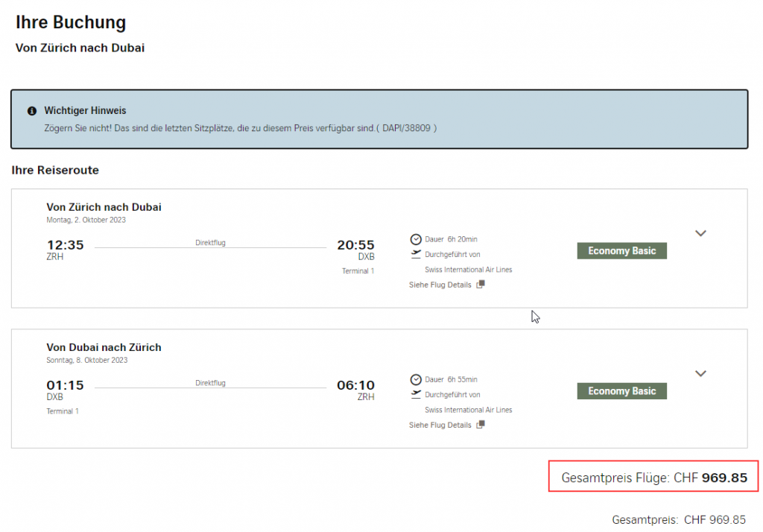Click external-link icon on return Flug Details

click(481, 425)
